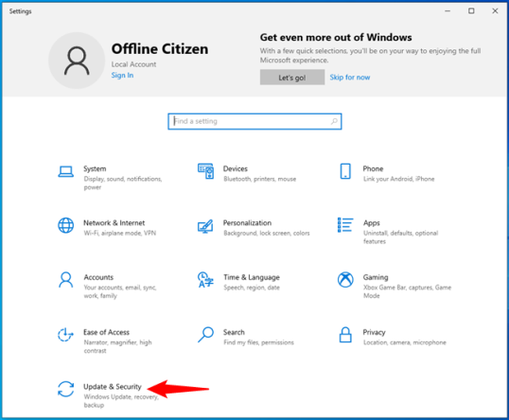Viewport: 509px width, 420px height.
Task: Select the Devices category title
Action: point(236,168)
